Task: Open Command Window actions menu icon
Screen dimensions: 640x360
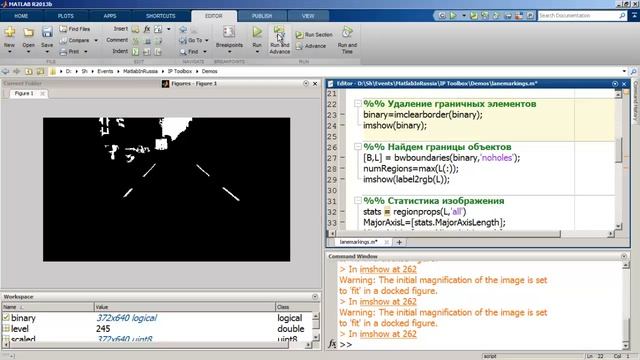Action: [624, 256]
